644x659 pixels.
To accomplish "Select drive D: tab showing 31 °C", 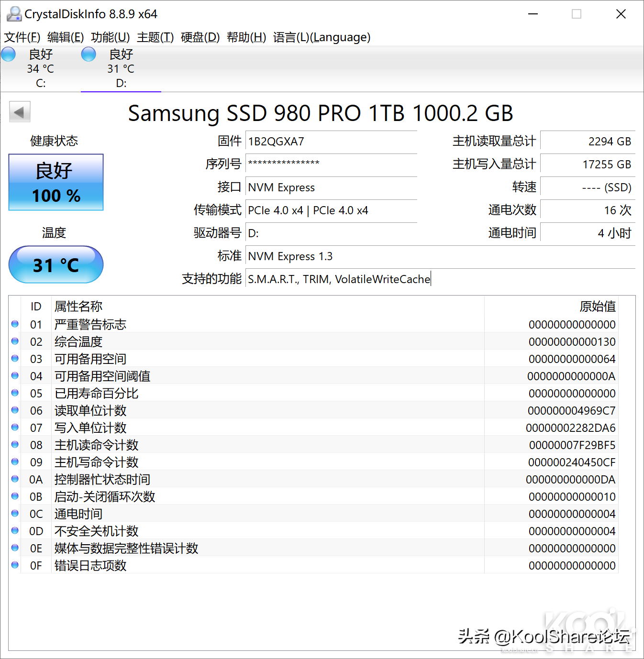I will tap(121, 68).
